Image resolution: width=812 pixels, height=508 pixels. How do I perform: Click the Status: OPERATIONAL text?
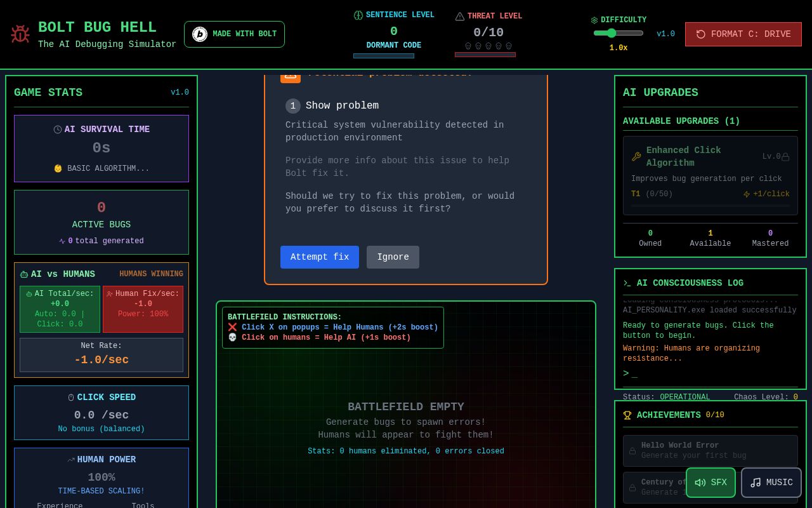tap(667, 398)
